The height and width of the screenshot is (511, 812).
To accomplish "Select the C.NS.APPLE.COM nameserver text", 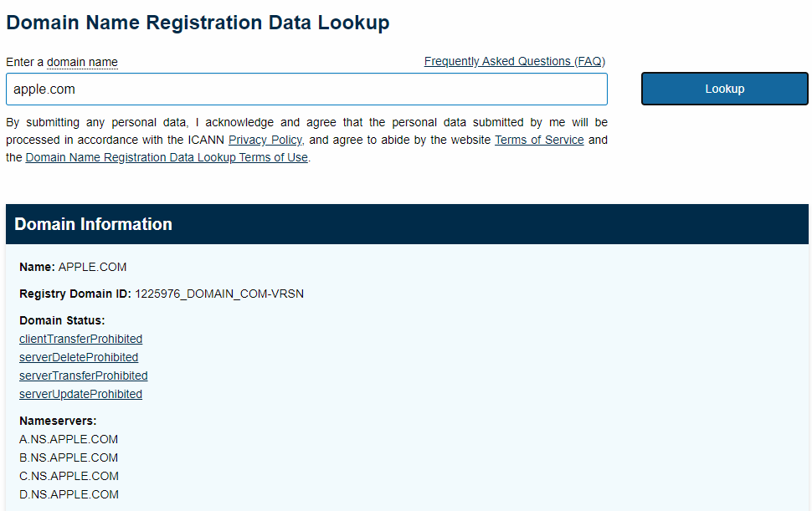I will 69,476.
